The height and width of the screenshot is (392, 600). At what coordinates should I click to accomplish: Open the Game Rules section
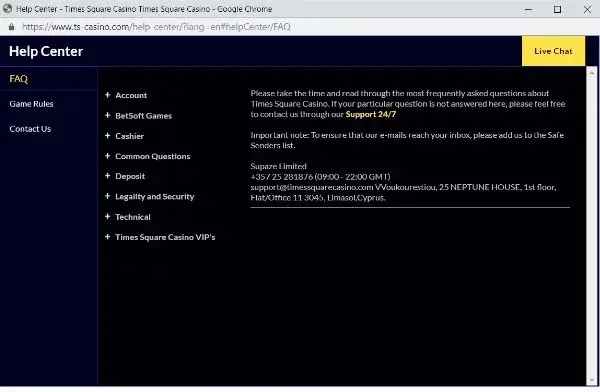[31, 104]
